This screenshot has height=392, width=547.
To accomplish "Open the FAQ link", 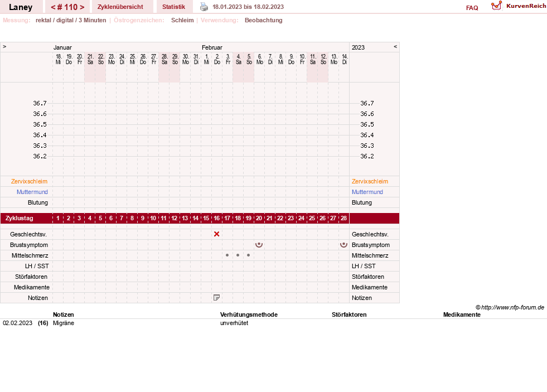I will point(472,8).
